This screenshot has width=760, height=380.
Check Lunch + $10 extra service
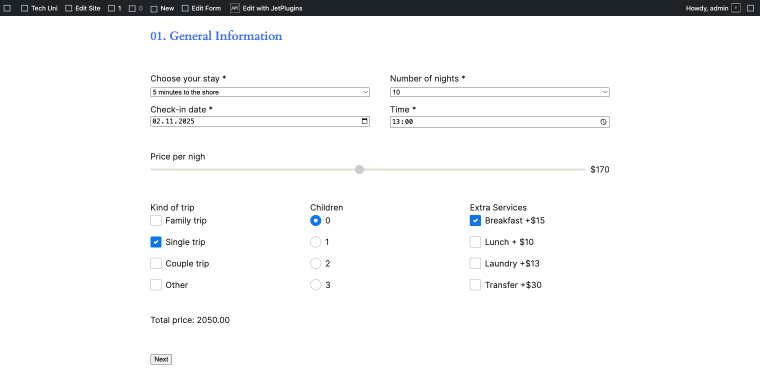tap(475, 242)
